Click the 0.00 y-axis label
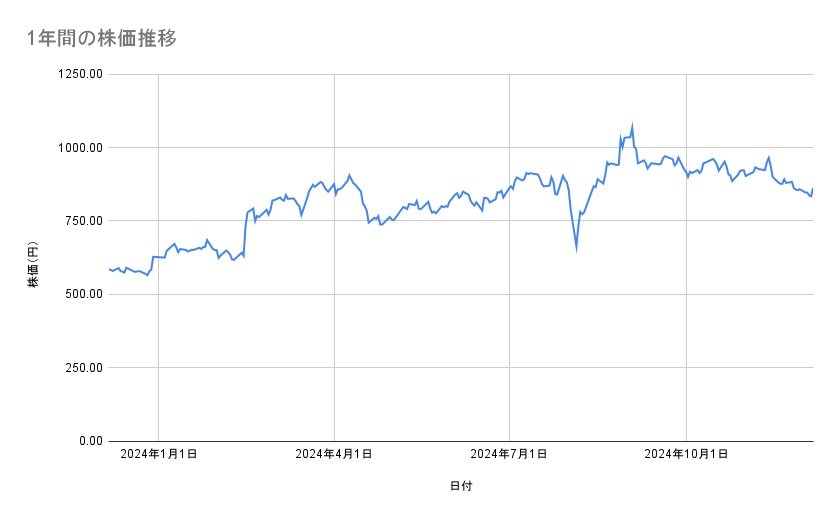 pyautogui.click(x=91, y=441)
